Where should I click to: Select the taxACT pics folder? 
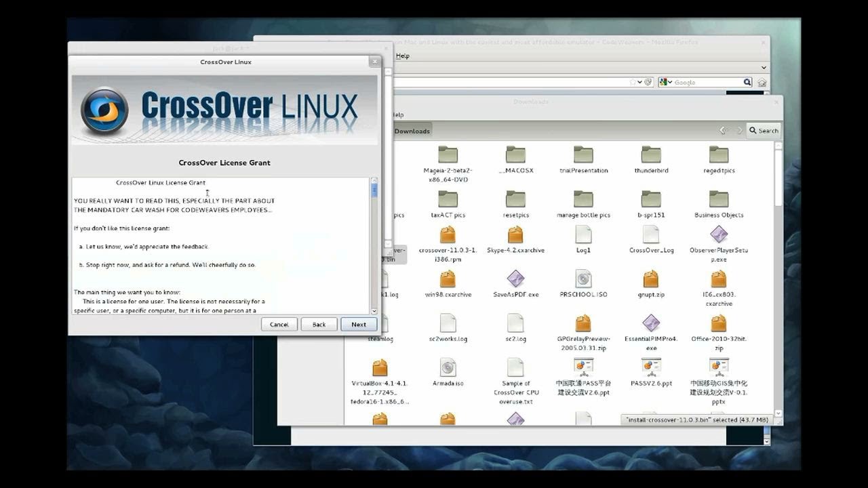448,199
